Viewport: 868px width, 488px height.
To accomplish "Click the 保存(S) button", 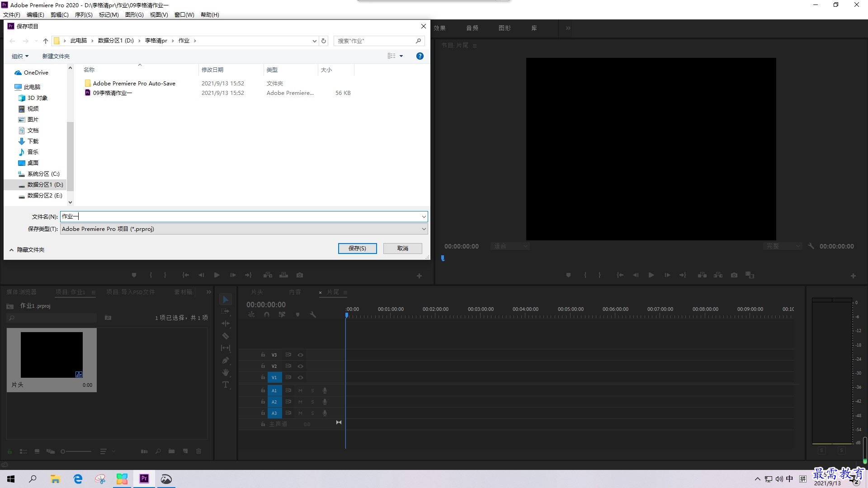I will 357,249.
